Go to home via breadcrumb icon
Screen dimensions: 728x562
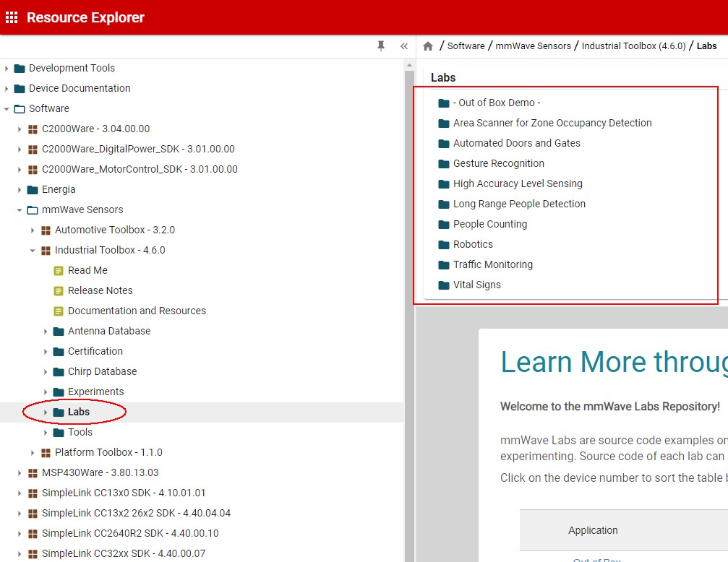428,46
